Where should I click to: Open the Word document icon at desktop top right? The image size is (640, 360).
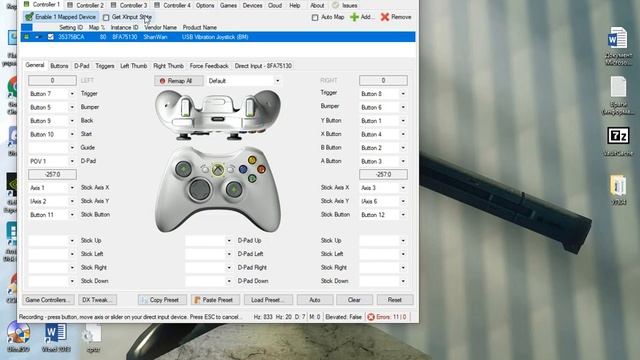(x=617, y=38)
